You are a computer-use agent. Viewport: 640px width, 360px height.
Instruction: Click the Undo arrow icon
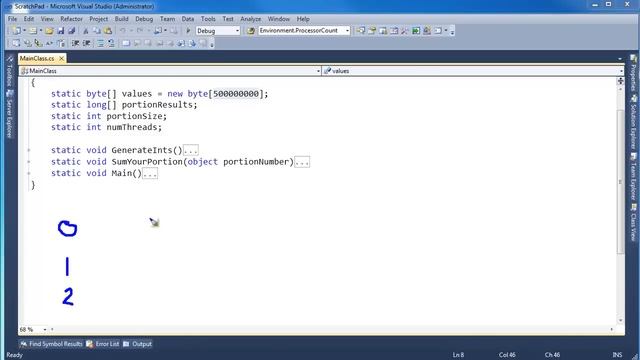(x=122, y=31)
